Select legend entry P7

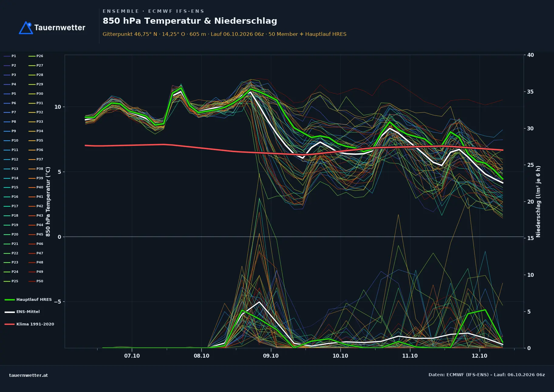[x=10, y=112]
